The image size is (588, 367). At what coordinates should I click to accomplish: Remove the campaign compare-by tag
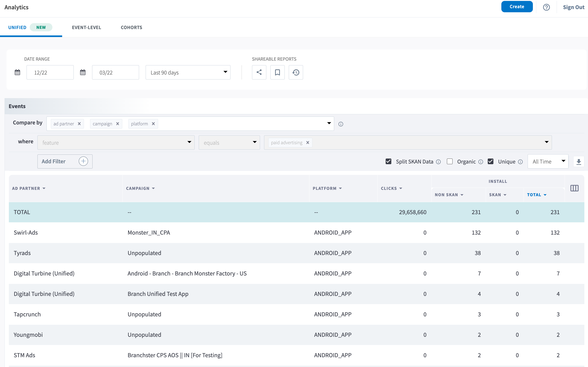(x=118, y=124)
